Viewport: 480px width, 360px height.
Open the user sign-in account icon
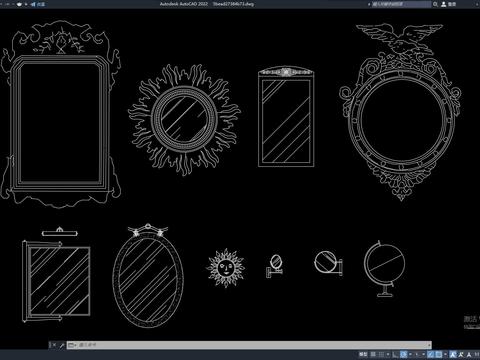444,4
